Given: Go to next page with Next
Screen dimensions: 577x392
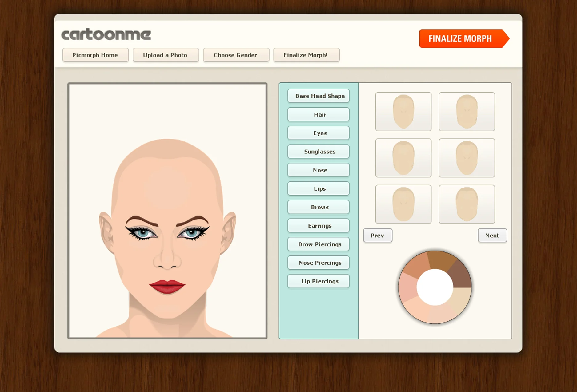Looking at the screenshot, I should point(492,235).
